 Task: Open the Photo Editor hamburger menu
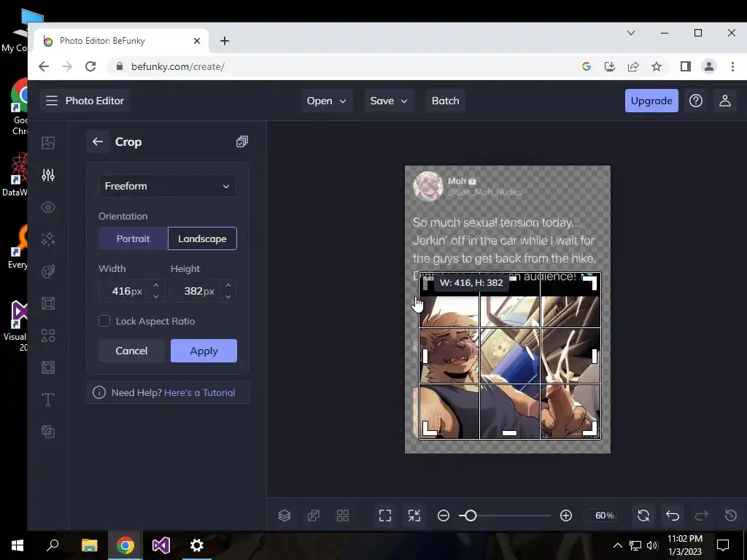(x=52, y=101)
